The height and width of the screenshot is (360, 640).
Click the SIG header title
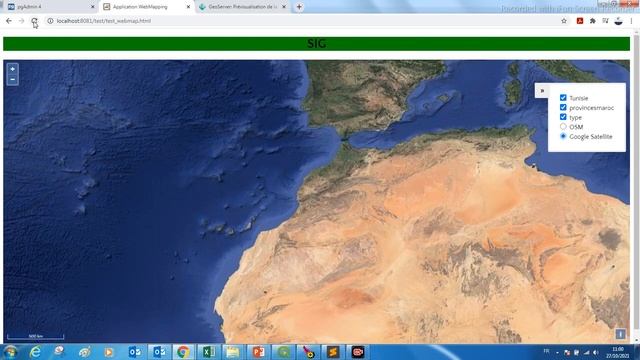[x=316, y=44]
